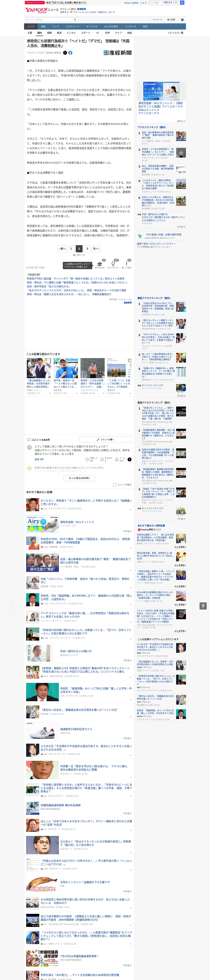Open トピックス一覧 link
The height and width of the screenshot is (980, 210).
tap(175, 33)
